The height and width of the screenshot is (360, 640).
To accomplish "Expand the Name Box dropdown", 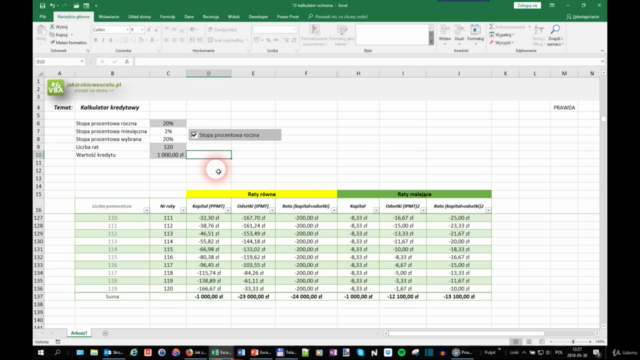I will (82, 62).
